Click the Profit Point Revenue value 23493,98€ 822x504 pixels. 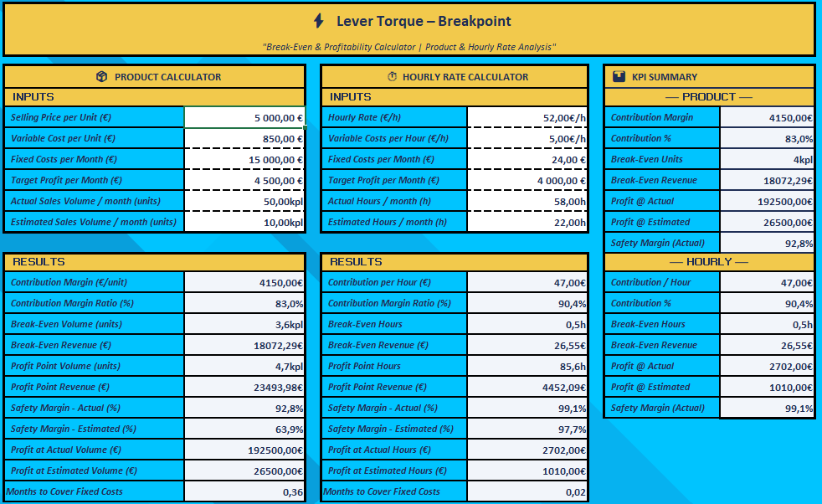point(244,387)
